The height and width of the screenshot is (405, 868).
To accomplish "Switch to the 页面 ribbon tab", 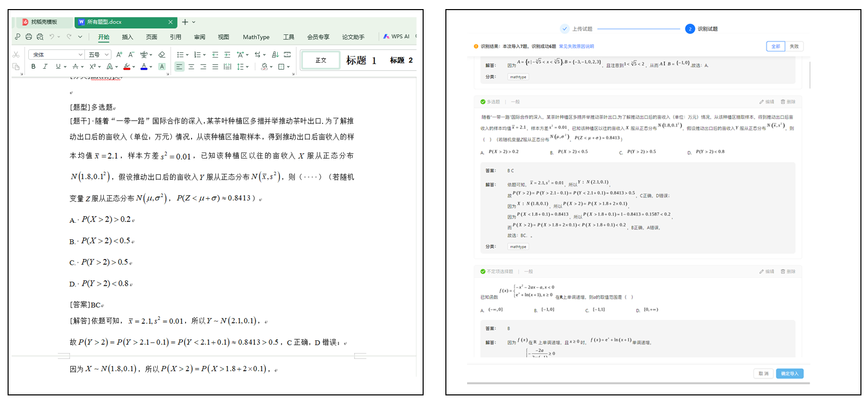I will click(x=152, y=37).
